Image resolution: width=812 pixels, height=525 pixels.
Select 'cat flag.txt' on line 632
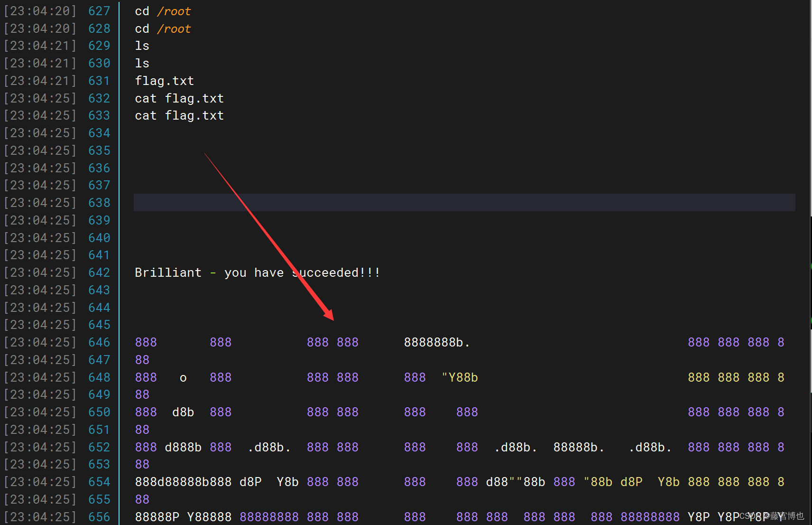179,98
